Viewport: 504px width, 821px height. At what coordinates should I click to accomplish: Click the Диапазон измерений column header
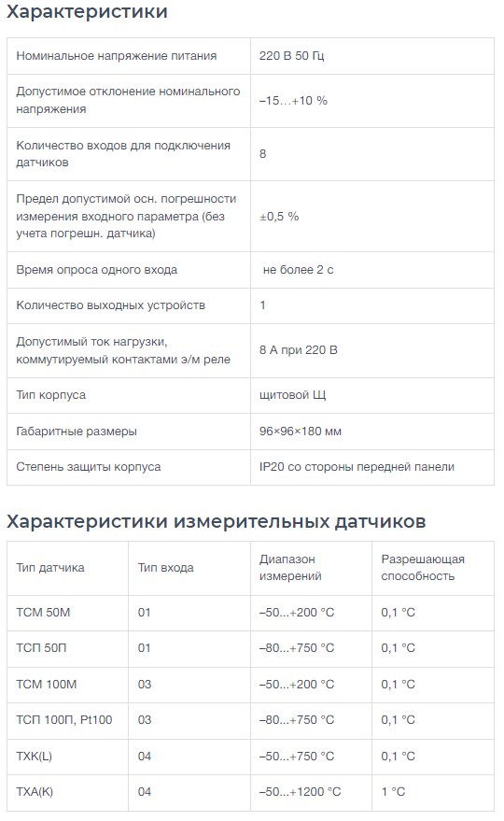(311, 568)
